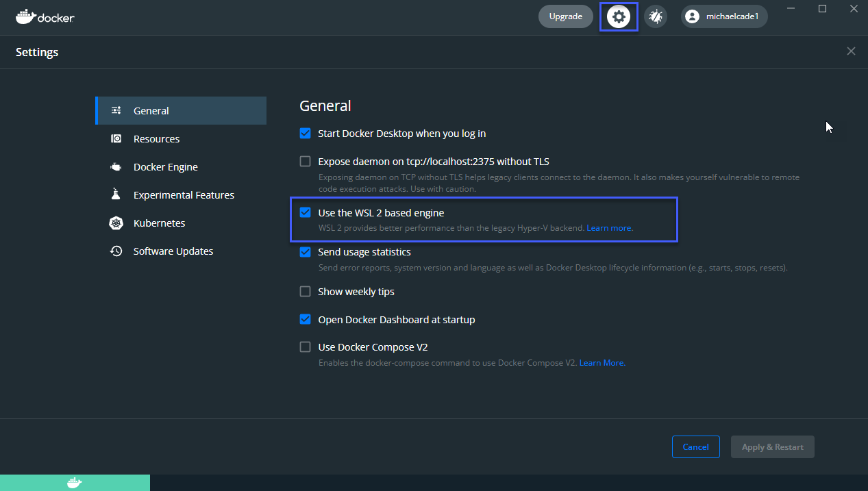868x491 pixels.
Task: Disable the WSL 2 based engine
Action: [305, 212]
